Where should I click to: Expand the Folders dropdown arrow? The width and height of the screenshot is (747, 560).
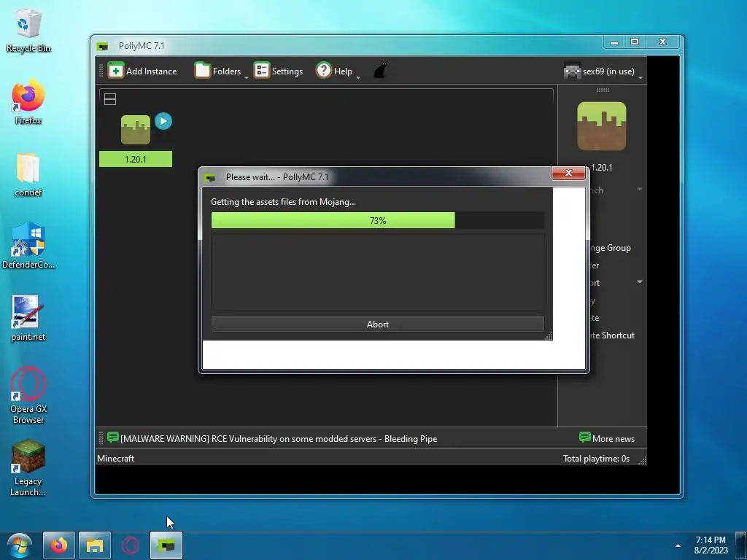click(x=247, y=77)
